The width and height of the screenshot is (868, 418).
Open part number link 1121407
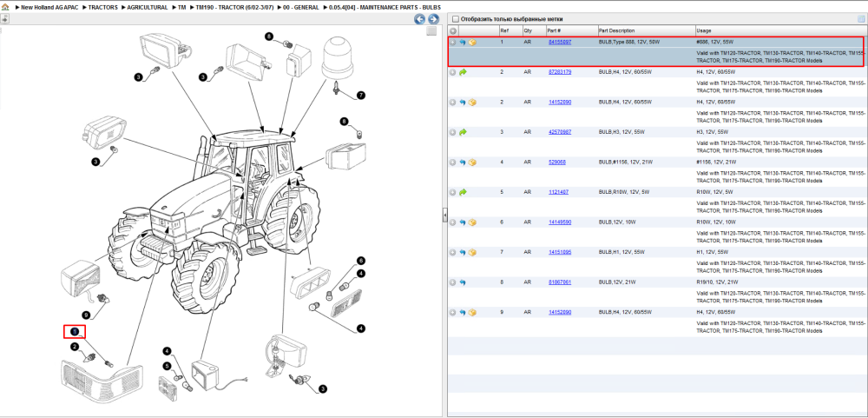click(558, 192)
